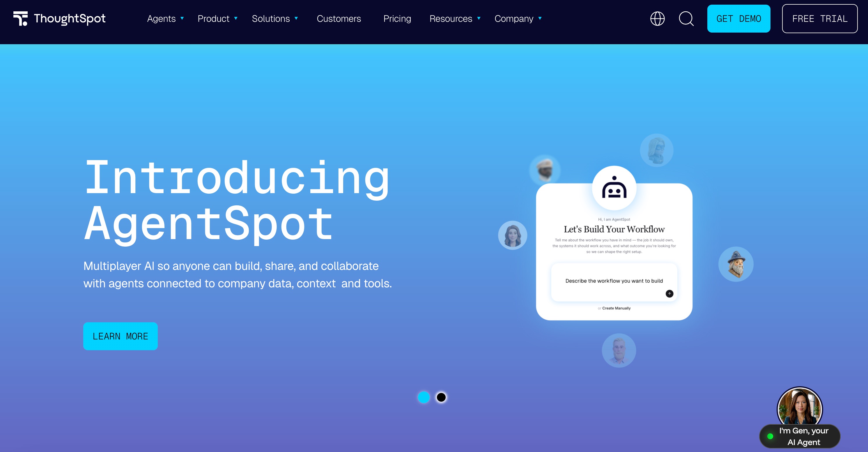
Task: Click the LEARN MORE button
Action: [x=120, y=336]
